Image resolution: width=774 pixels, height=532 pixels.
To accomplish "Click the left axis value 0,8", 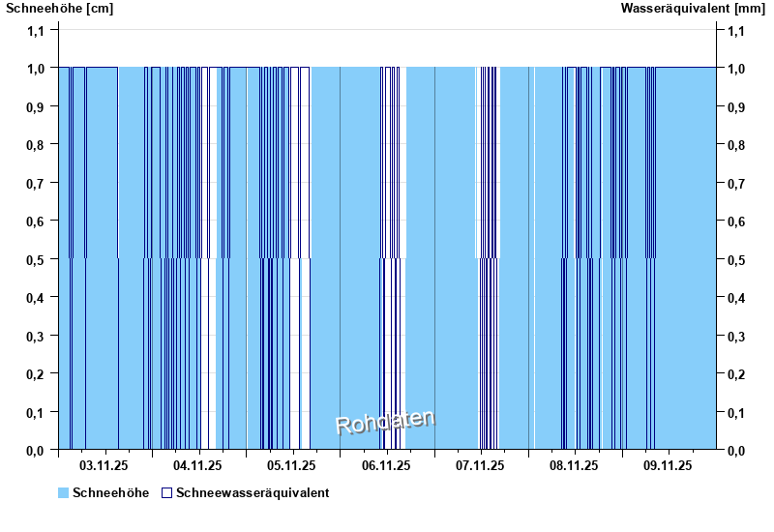I will coord(35,144).
